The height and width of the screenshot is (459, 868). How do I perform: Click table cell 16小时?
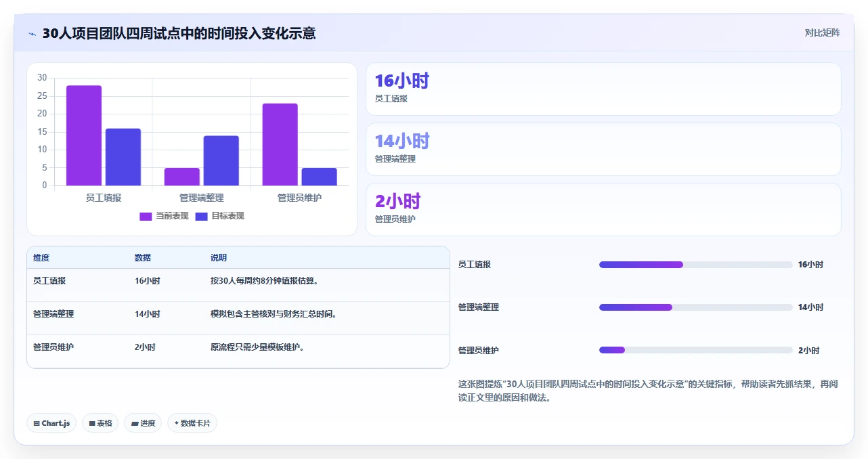[148, 280]
